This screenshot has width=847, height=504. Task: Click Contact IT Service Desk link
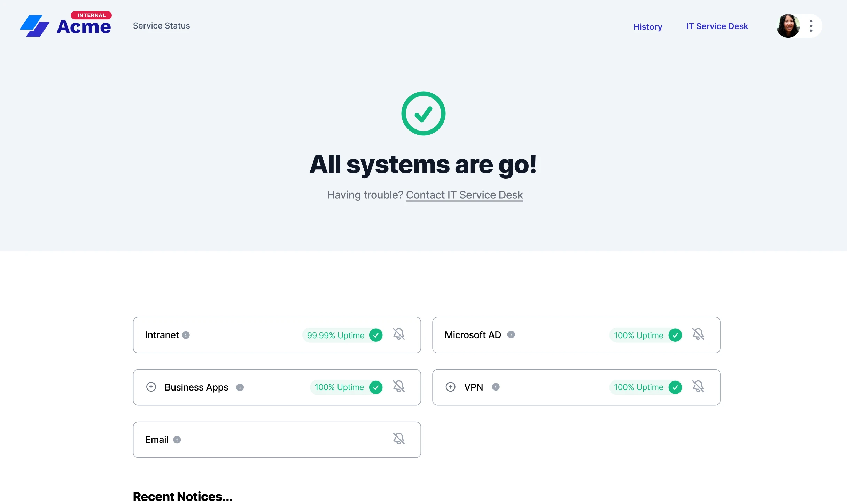[464, 195]
